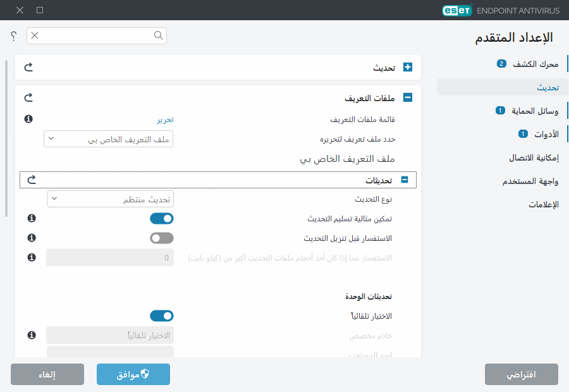Click the search magnifier icon
Viewport: 569px width, 392px height.
click(158, 36)
